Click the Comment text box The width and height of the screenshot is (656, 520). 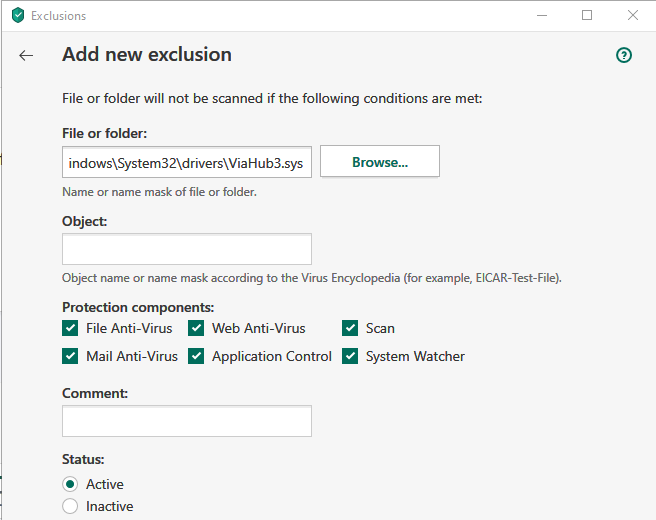[186, 421]
